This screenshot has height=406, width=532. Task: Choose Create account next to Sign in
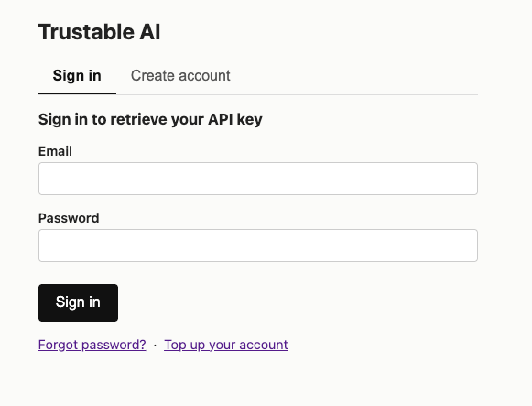coord(180,76)
